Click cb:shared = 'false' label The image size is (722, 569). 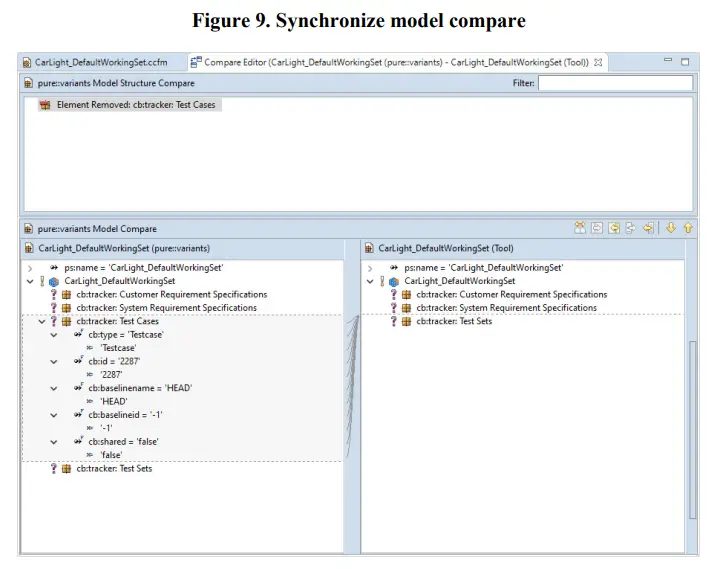pyautogui.click(x=123, y=441)
